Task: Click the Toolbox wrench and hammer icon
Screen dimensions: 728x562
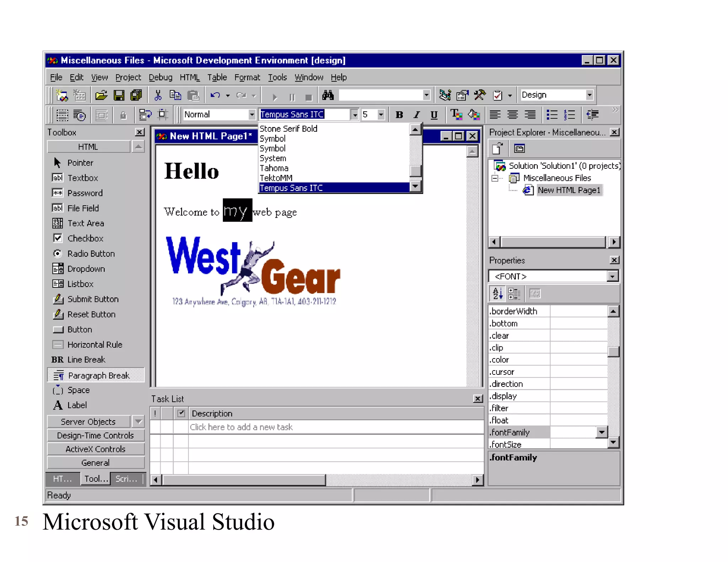Action: tap(480, 95)
